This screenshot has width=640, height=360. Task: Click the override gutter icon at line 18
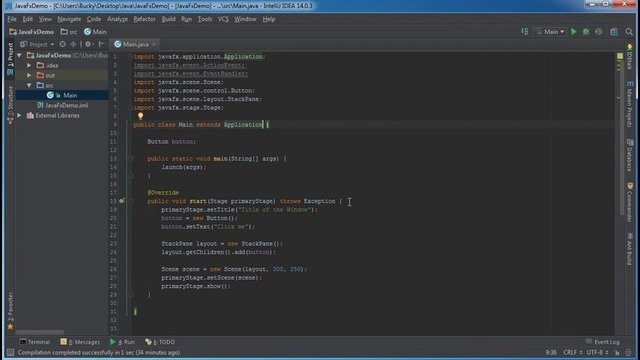pos(121,201)
